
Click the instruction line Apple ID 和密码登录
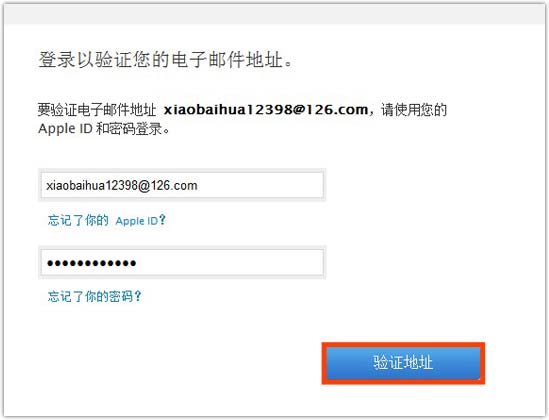[x=104, y=129]
